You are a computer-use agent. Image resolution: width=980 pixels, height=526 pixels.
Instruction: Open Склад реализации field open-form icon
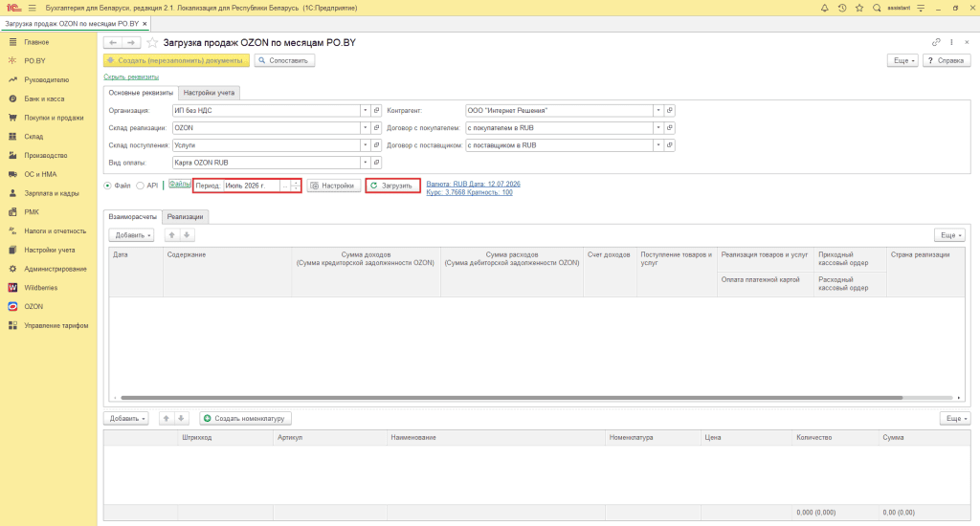point(376,128)
